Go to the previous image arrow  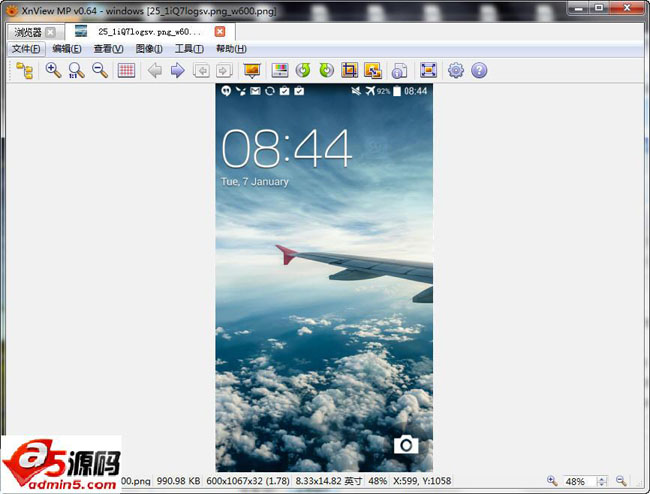click(155, 70)
